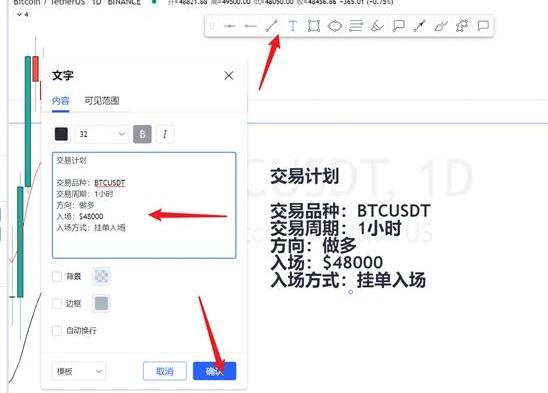Viewport: 548px width, 393px height.
Task: Open the black text color swatch
Action: [62, 134]
